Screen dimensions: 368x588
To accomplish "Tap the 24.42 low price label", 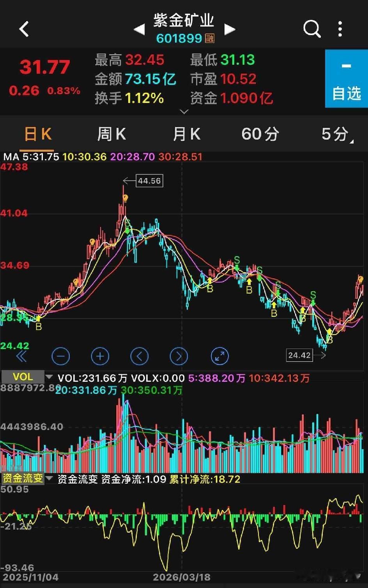I will [x=299, y=355].
